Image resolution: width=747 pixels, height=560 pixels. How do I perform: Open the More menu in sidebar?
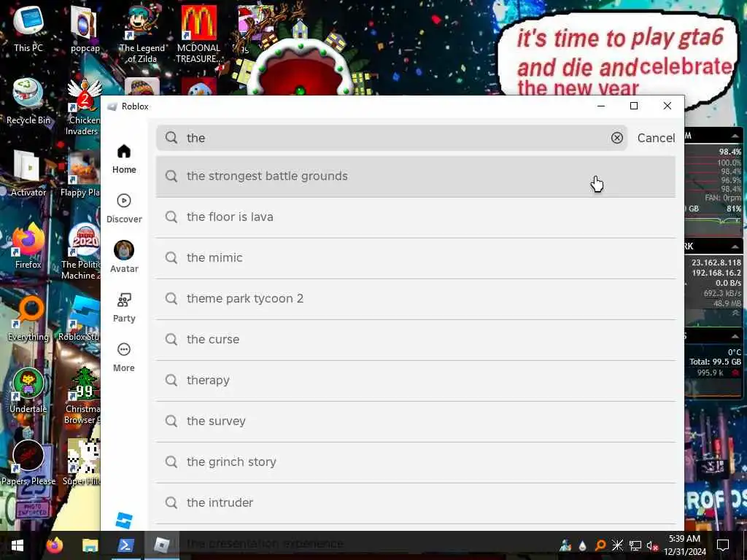pos(124,357)
